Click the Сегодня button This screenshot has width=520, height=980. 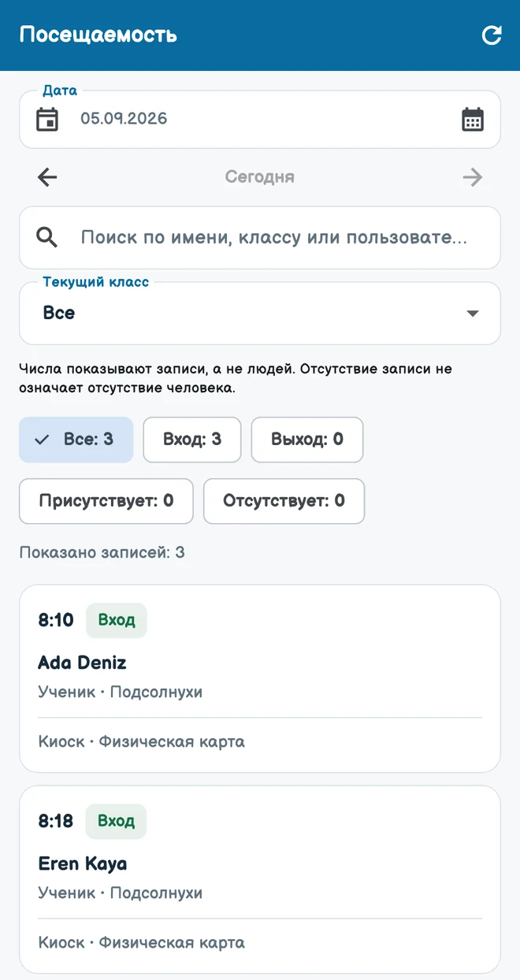pos(260,177)
